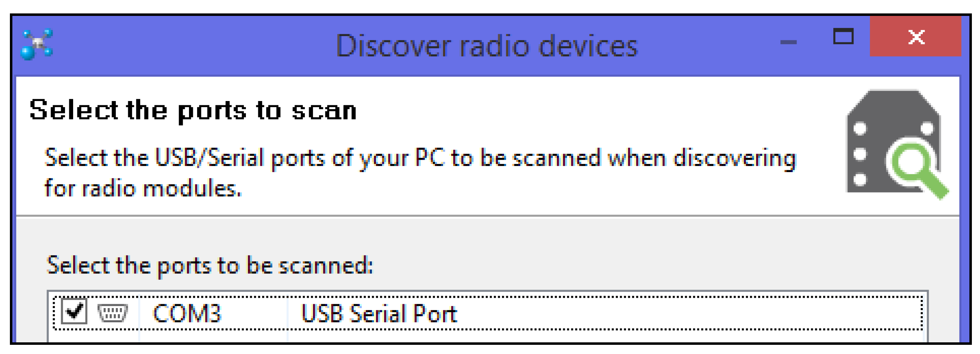This screenshot has height=354, width=980.
Task: Click empty title bar left of the title
Action: (190, 46)
